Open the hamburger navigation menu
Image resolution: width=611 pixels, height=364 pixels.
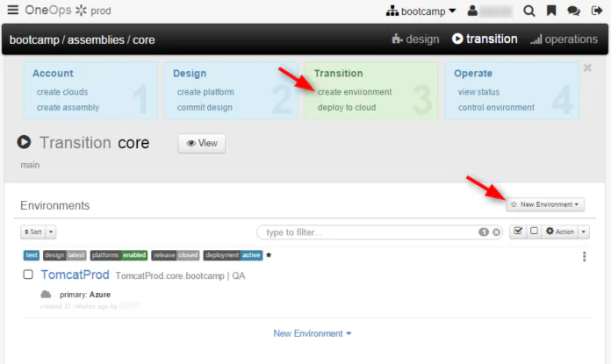pyautogui.click(x=13, y=10)
